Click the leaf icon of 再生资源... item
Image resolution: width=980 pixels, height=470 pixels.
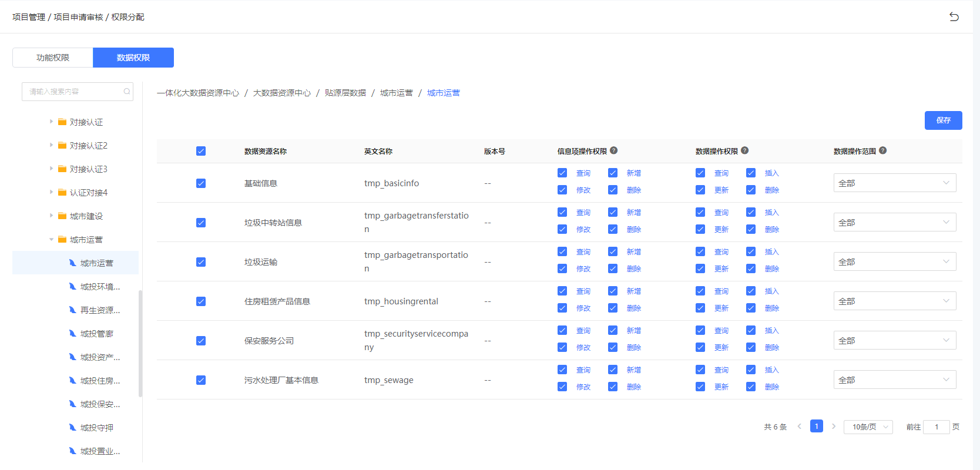[73, 310]
